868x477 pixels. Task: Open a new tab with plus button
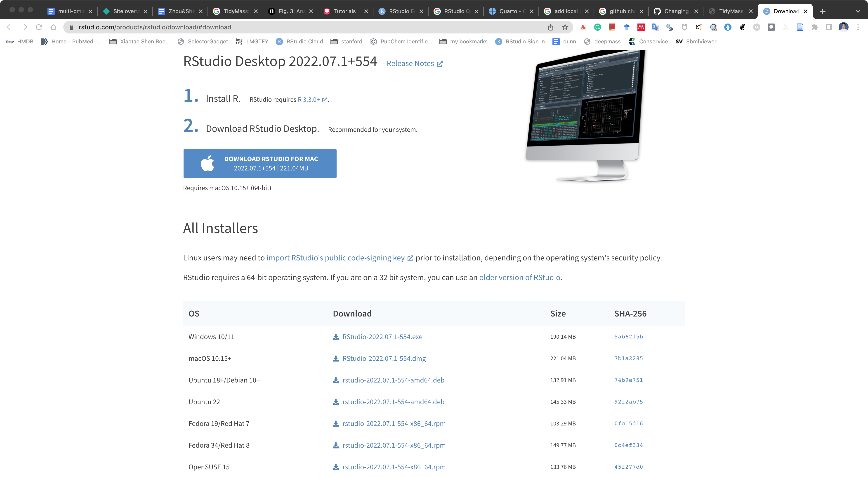[x=823, y=11]
